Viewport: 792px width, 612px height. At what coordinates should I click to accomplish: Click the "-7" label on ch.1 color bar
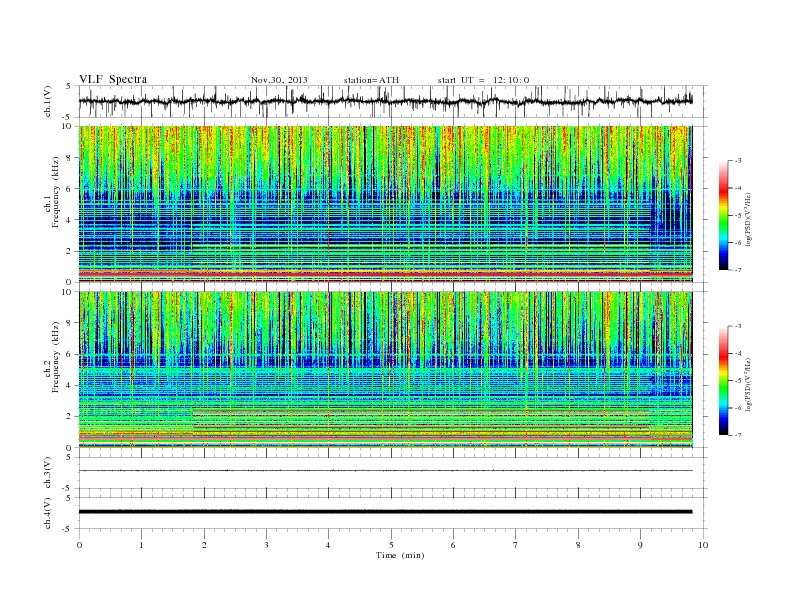pos(737,270)
